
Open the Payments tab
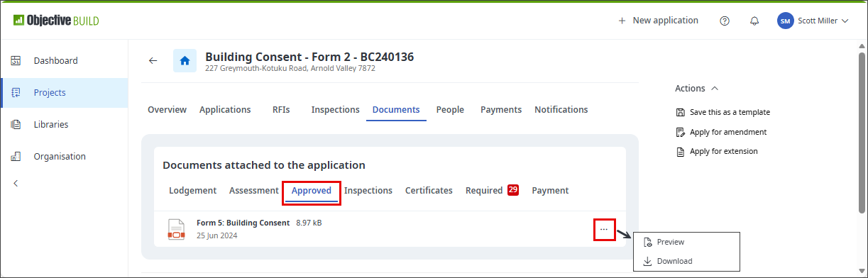tap(501, 110)
